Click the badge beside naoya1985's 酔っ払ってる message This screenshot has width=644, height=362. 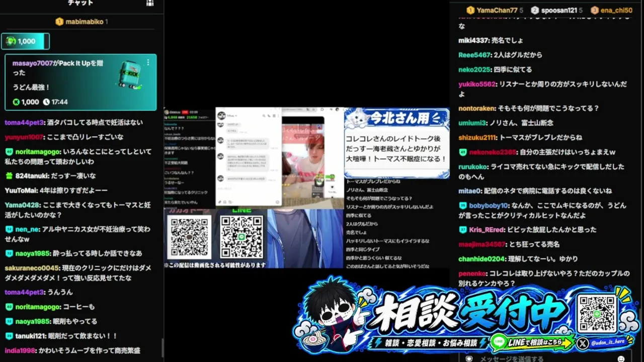click(9, 253)
